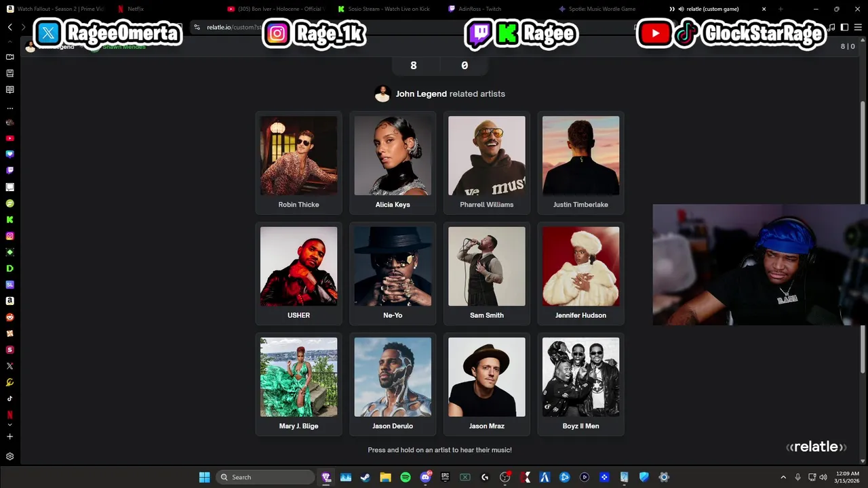Switch to Spotle Music Wordle tab
This screenshot has width=868, height=488.
[x=607, y=9]
